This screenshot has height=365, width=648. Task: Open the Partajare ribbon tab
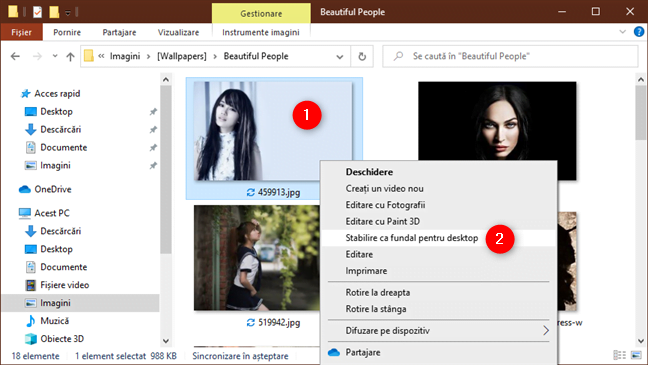[x=119, y=32]
